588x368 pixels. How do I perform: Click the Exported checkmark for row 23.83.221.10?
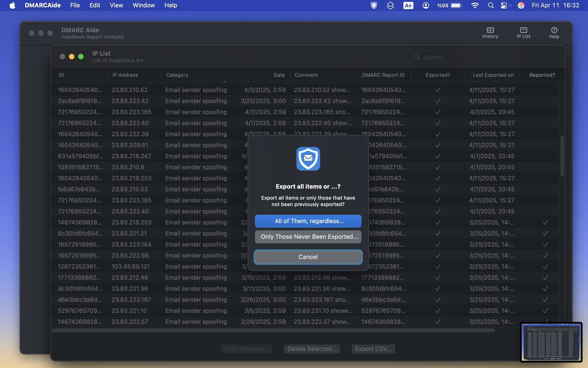[x=438, y=310]
